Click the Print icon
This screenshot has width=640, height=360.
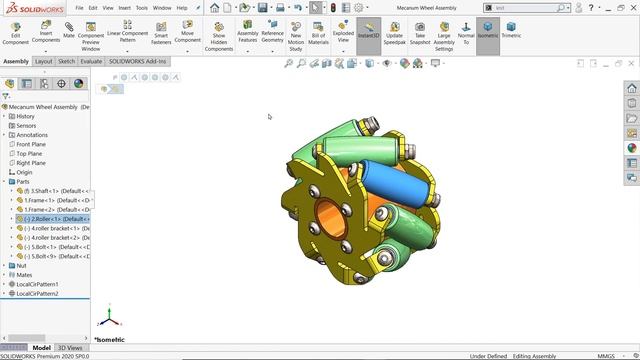[x=280, y=8]
